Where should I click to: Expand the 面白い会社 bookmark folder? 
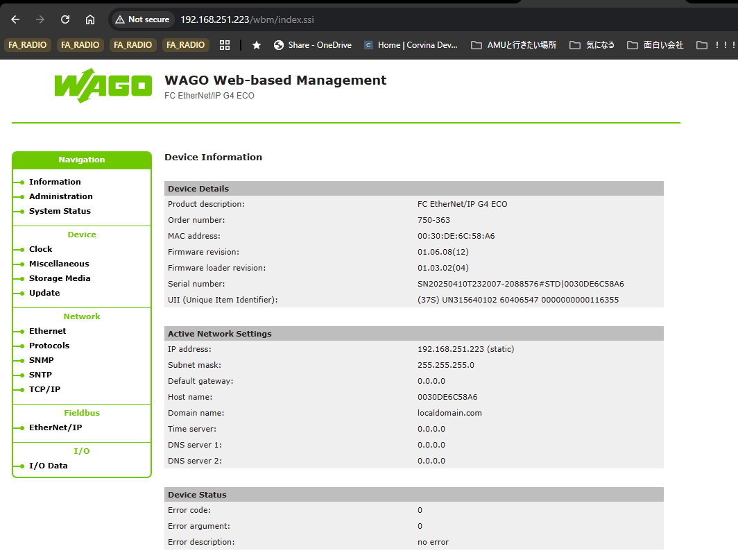(655, 45)
